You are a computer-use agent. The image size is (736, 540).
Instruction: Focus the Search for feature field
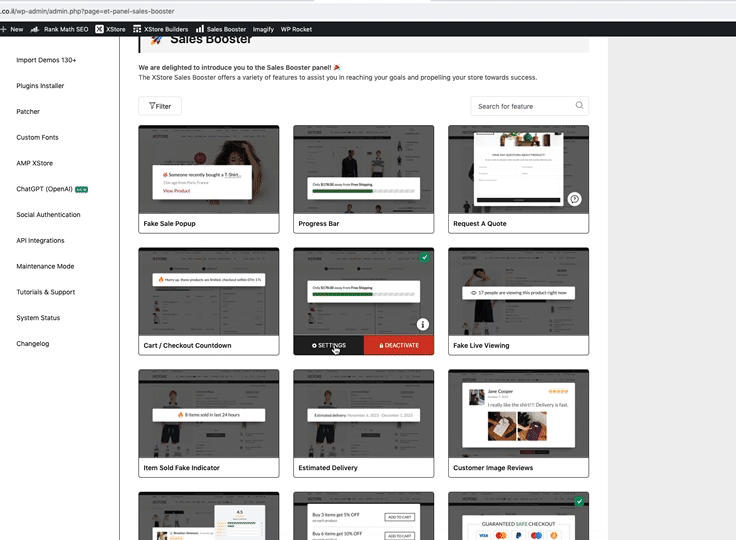529,106
